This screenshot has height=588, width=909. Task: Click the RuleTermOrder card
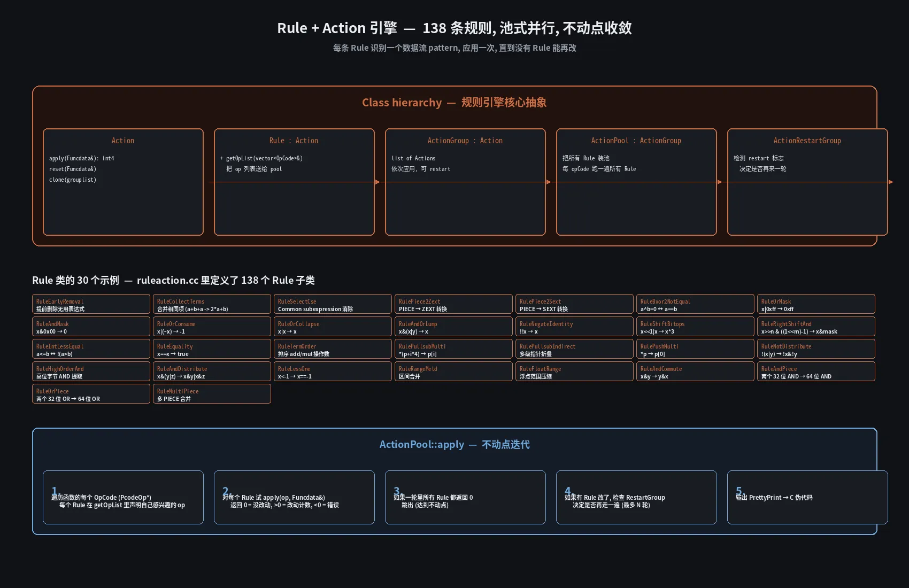[333, 349]
